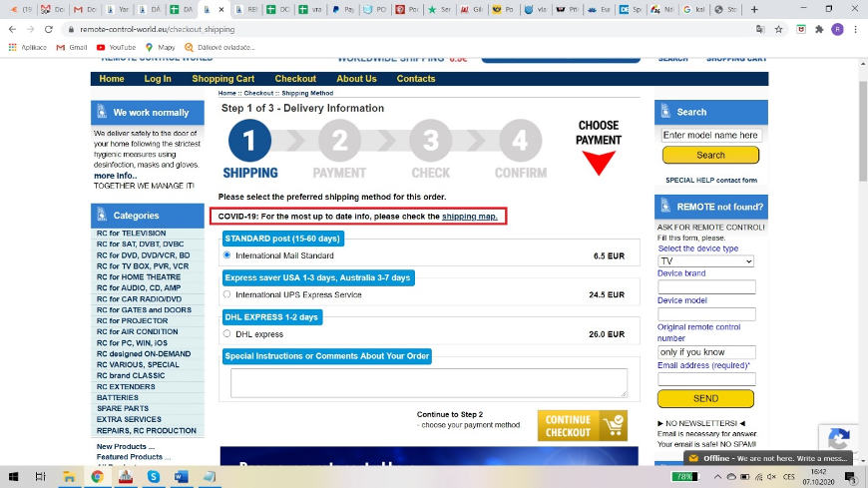Go back with browser back arrow
The width and height of the screenshot is (868, 488).
point(12,29)
